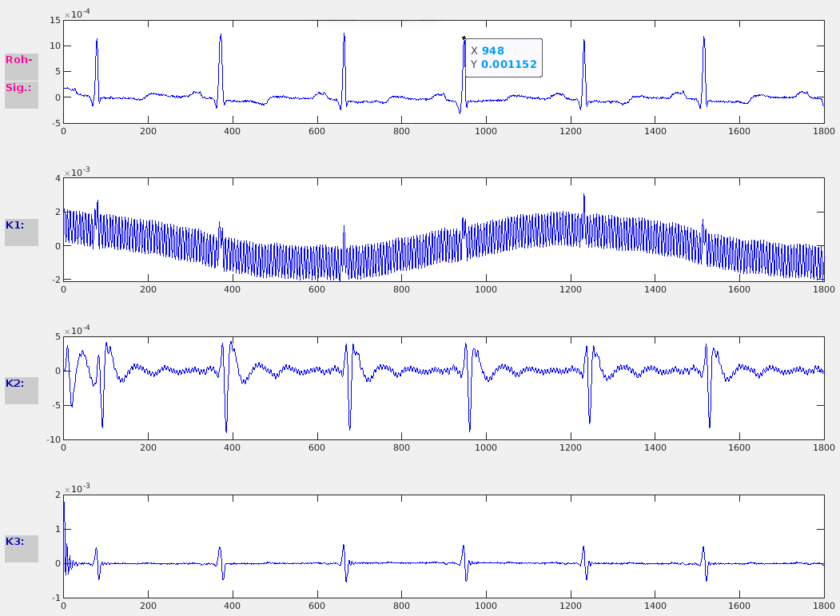Click the raw signal peak near x=1230

coord(583,41)
